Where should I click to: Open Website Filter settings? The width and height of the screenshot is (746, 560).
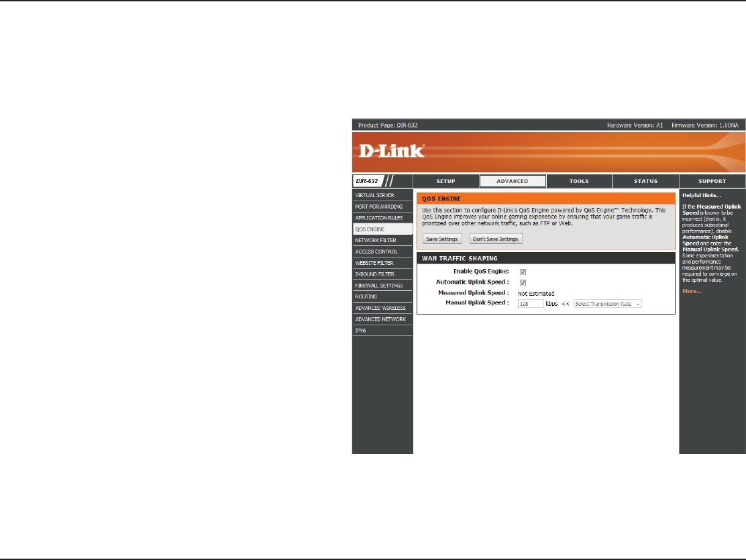click(x=382, y=263)
